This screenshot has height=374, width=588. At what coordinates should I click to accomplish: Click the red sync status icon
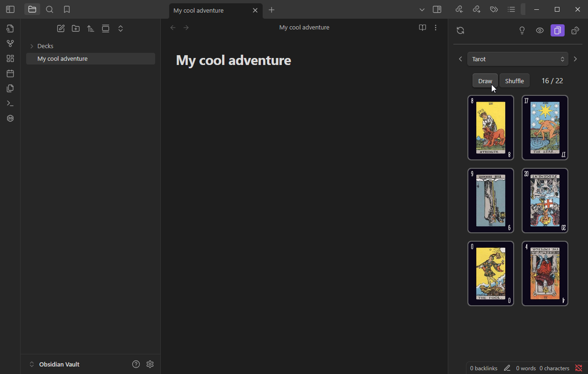[579, 368]
